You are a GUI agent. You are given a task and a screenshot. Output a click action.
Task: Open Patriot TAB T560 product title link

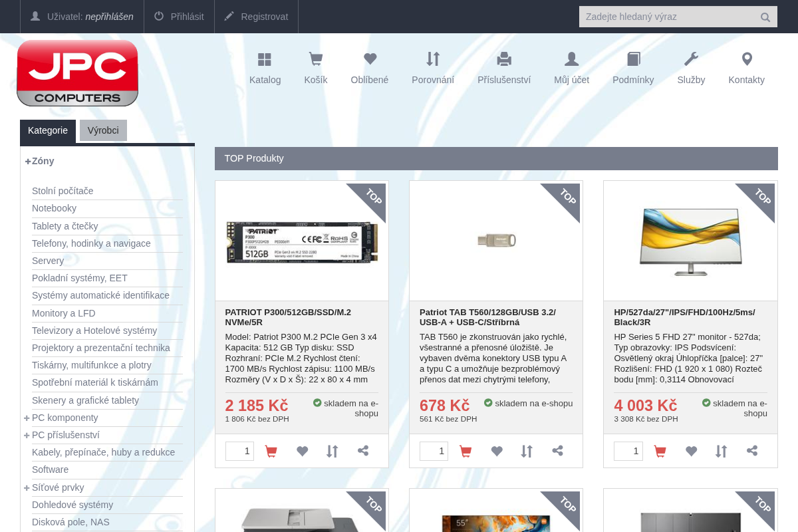[487, 317]
